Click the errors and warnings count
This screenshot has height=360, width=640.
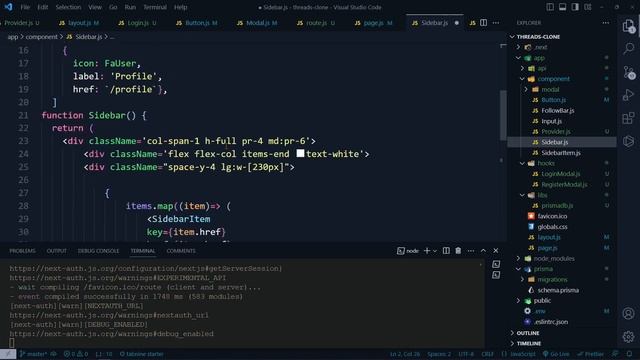[76, 354]
